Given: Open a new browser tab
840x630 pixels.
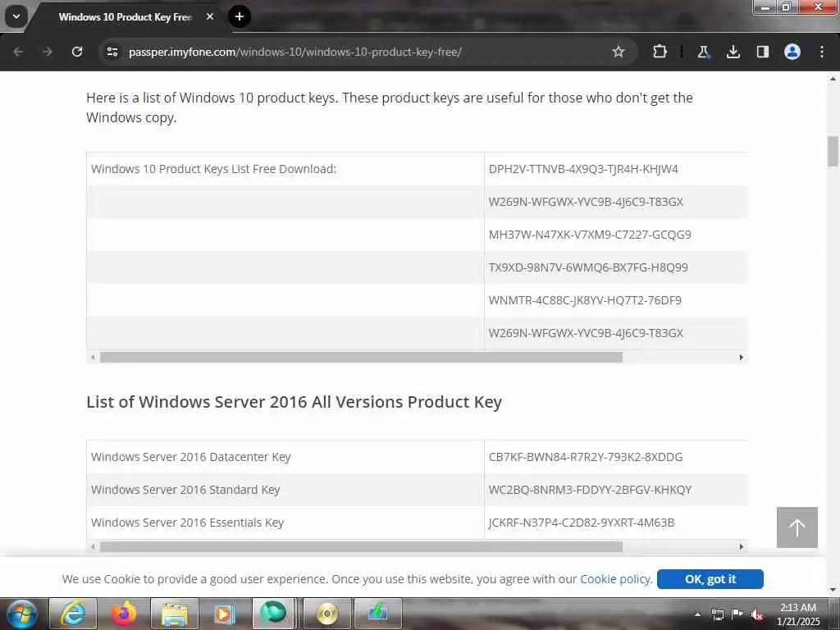Looking at the screenshot, I should click(x=240, y=16).
